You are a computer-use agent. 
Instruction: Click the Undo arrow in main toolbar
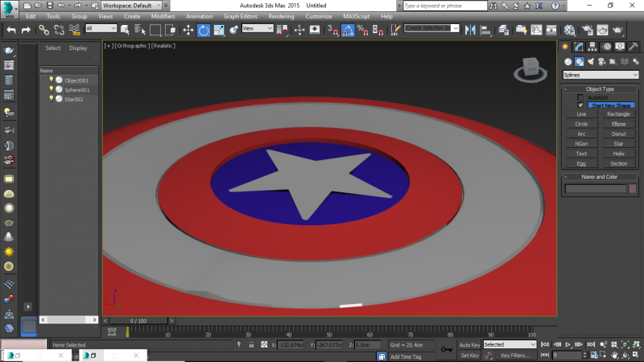click(x=11, y=30)
